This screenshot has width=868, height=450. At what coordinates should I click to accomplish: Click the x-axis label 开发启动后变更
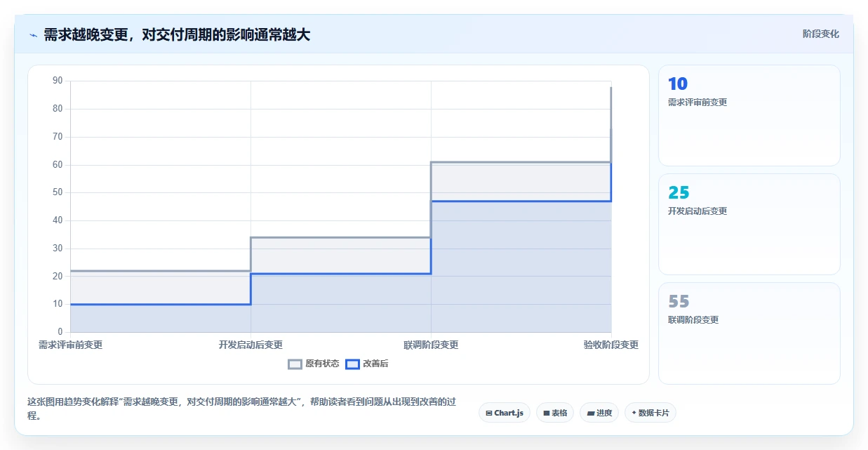(251, 345)
